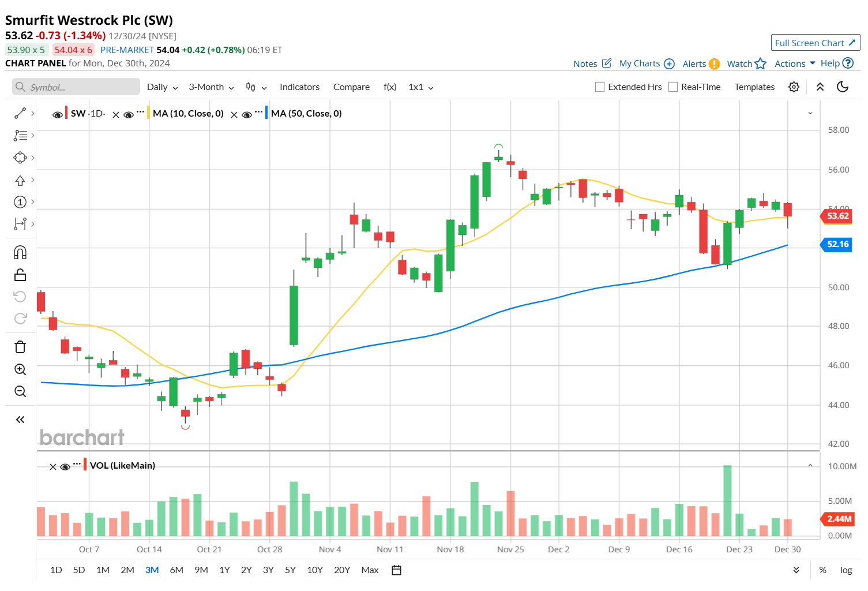The width and height of the screenshot is (868, 591).
Task: Expand the 3-Month period dropdown
Action: [211, 87]
